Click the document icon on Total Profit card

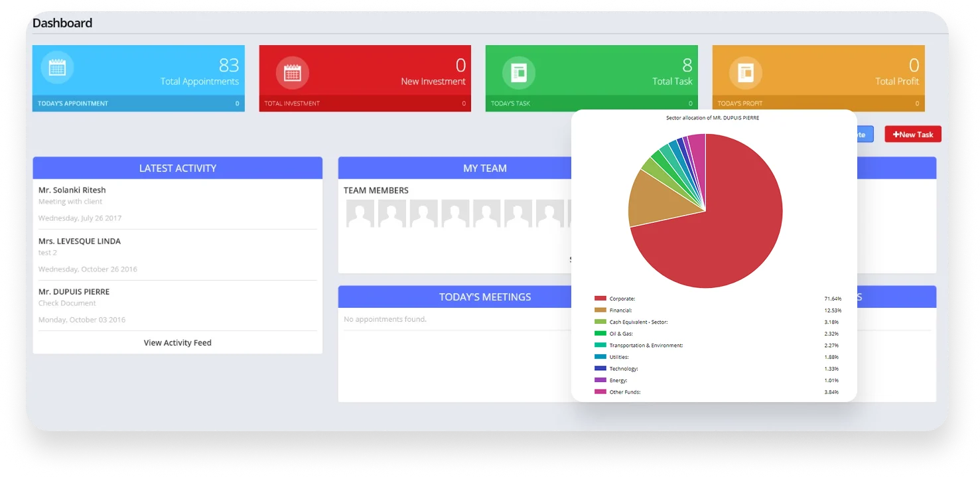click(x=746, y=73)
